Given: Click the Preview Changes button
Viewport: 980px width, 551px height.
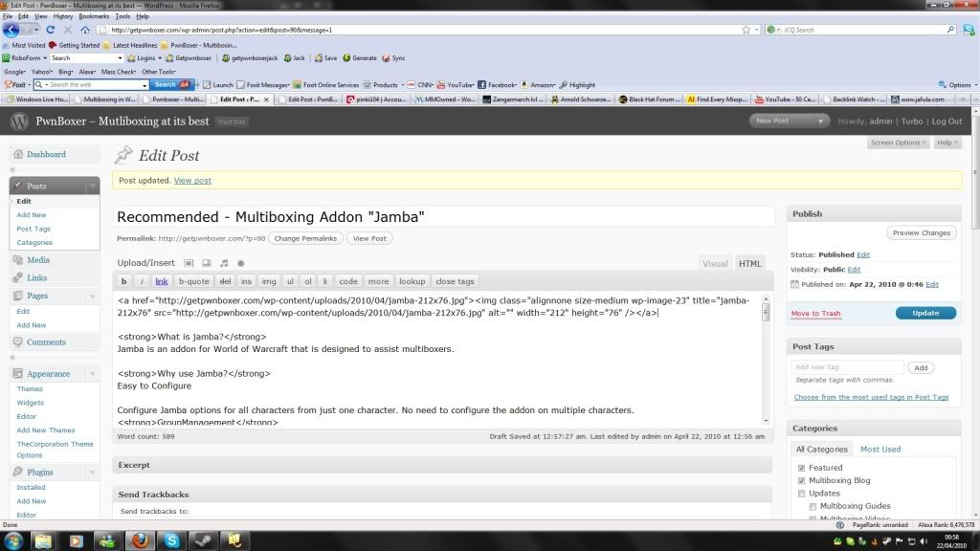Looking at the screenshot, I should [922, 233].
